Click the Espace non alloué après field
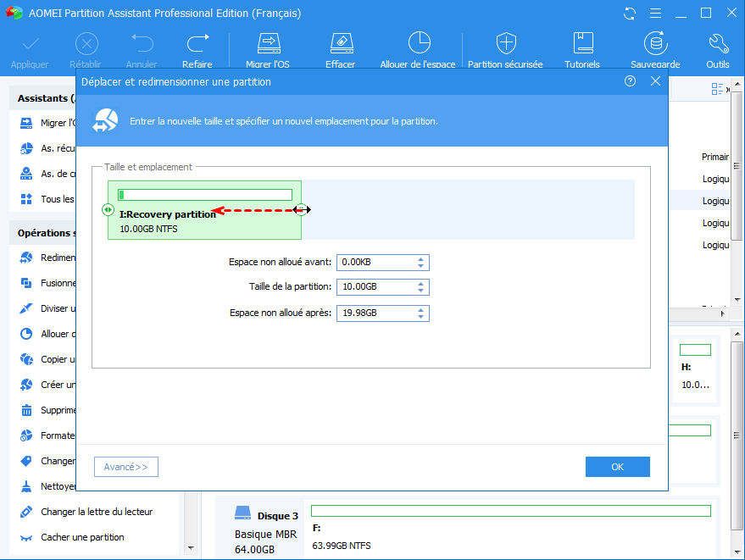 [x=383, y=313]
